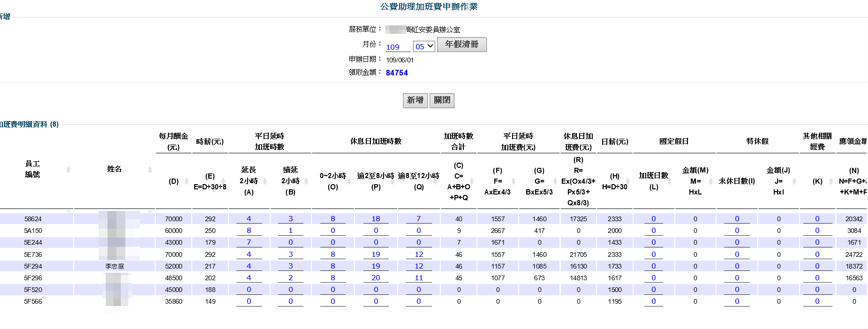Viewport: 868px width, 329px height.
Task: Sort by (C) total overtime hours arrows
Action: [x=472, y=181]
